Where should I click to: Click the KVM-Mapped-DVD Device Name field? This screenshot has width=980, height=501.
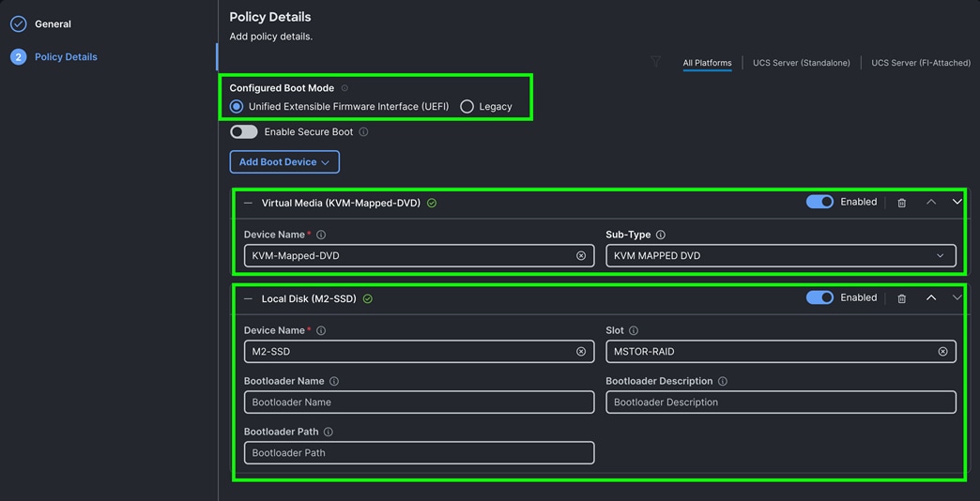pyautogui.click(x=419, y=255)
